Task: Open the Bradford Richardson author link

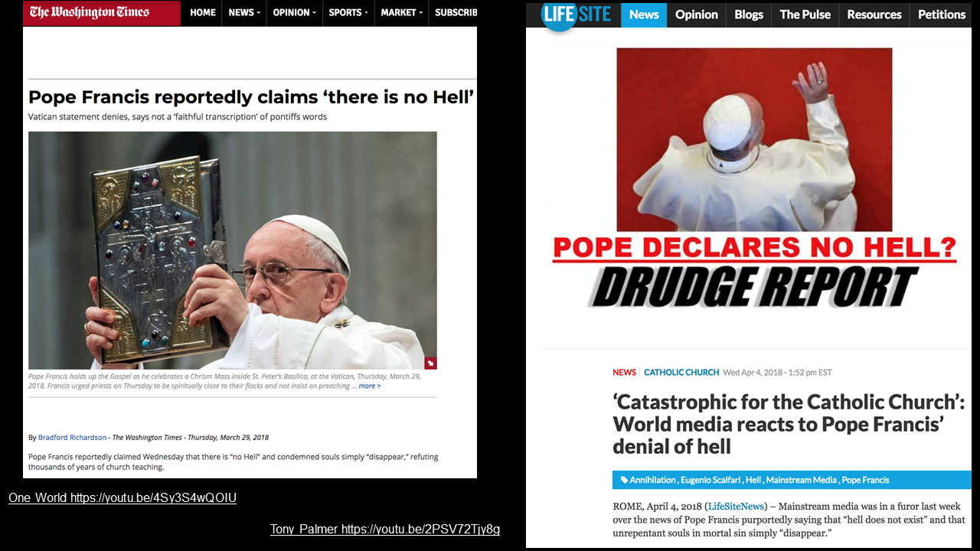Action: point(72,438)
